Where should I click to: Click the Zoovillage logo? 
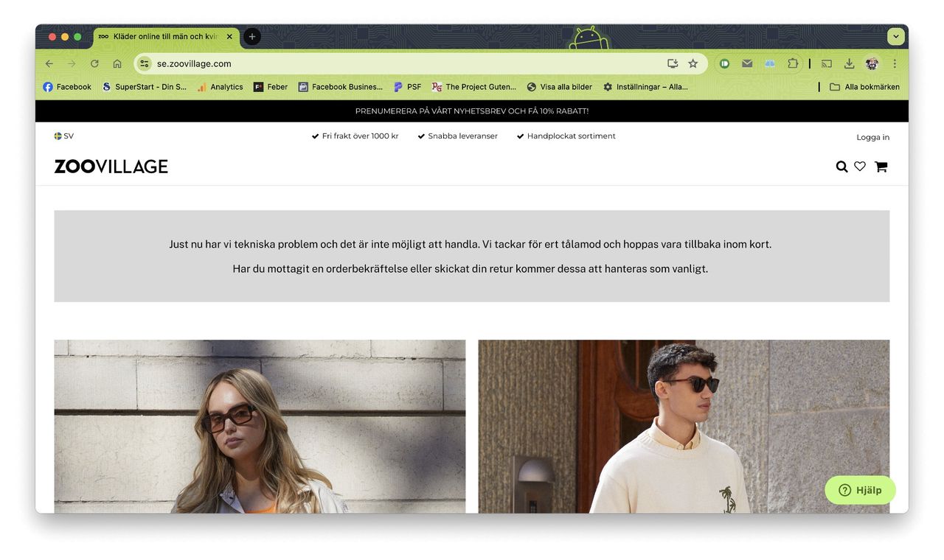point(111,167)
